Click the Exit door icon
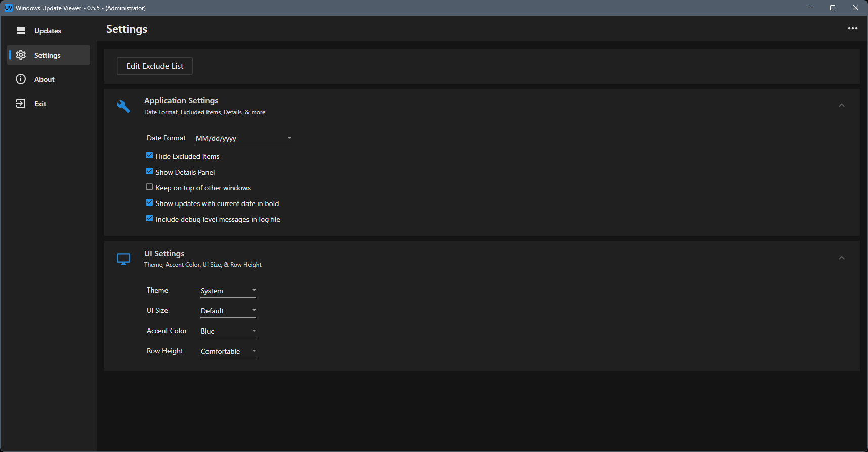 21,103
